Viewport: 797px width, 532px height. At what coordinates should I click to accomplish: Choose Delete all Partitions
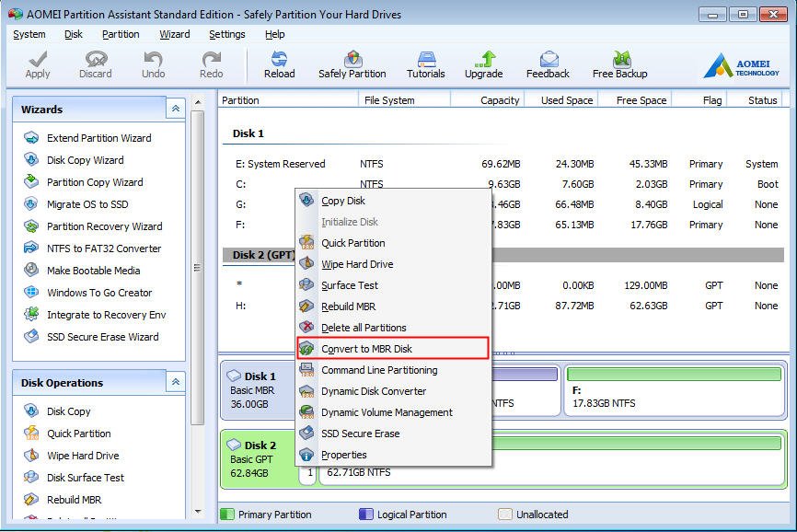pyautogui.click(x=393, y=328)
